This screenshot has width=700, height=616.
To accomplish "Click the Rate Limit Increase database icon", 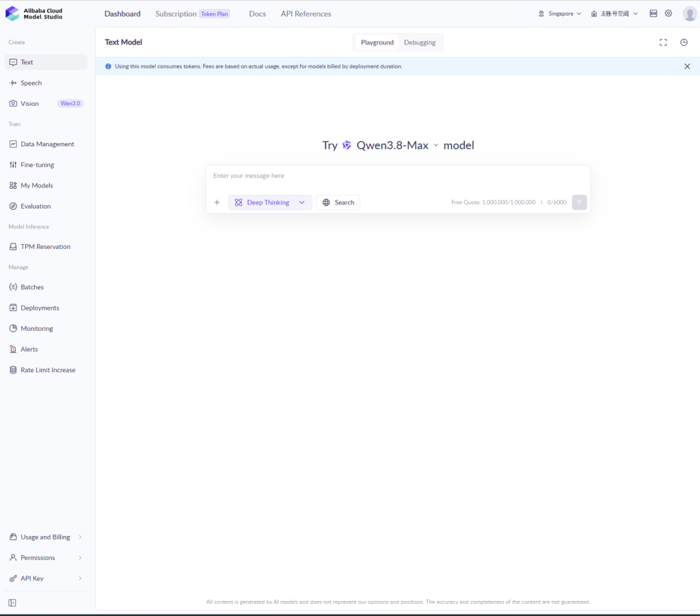I will pyautogui.click(x=14, y=370).
